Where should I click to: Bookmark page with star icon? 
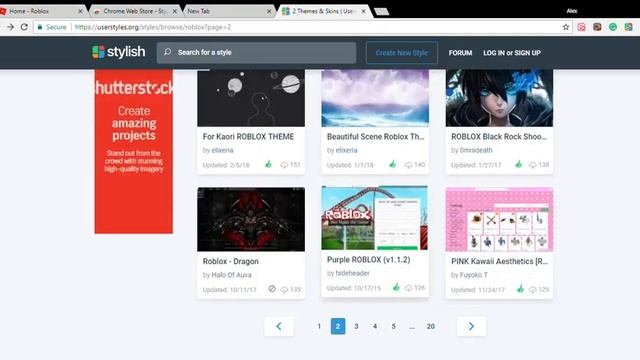[566, 27]
